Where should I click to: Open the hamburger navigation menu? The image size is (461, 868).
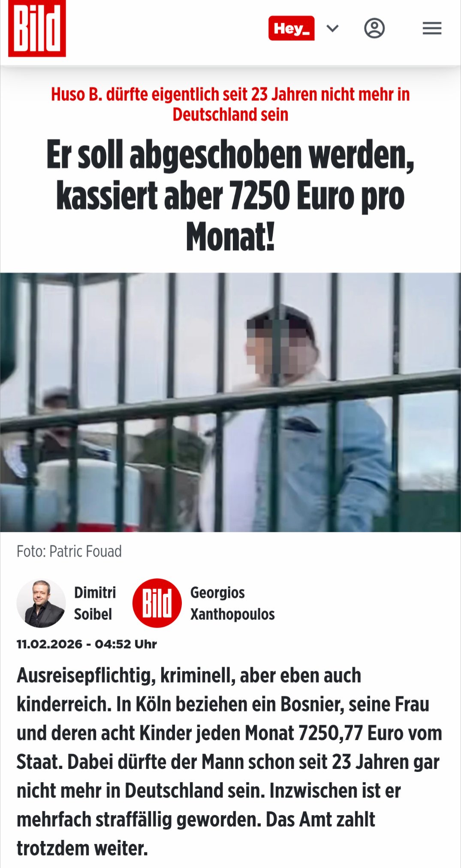click(x=432, y=28)
